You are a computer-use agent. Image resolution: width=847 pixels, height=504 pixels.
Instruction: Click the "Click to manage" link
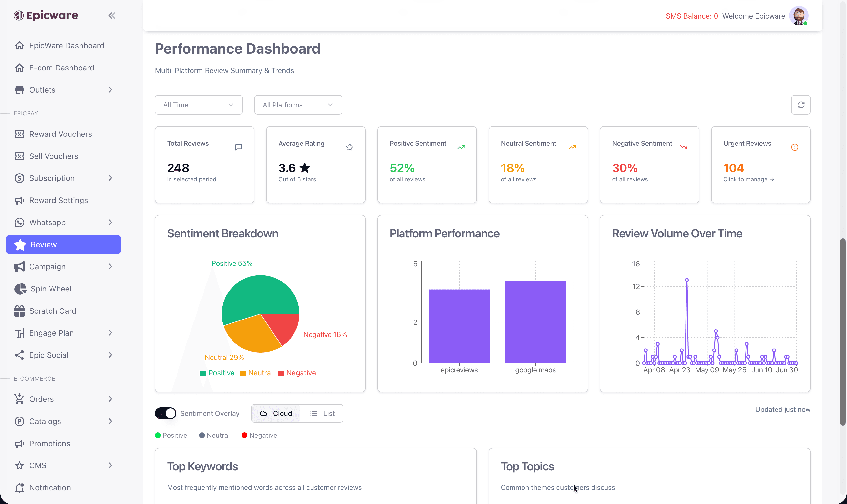point(748,179)
